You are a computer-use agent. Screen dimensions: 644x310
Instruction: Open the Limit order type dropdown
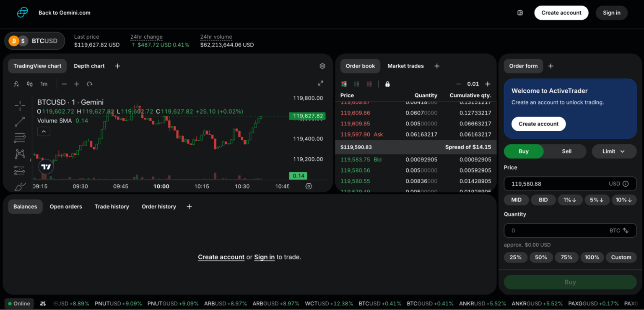coord(614,151)
